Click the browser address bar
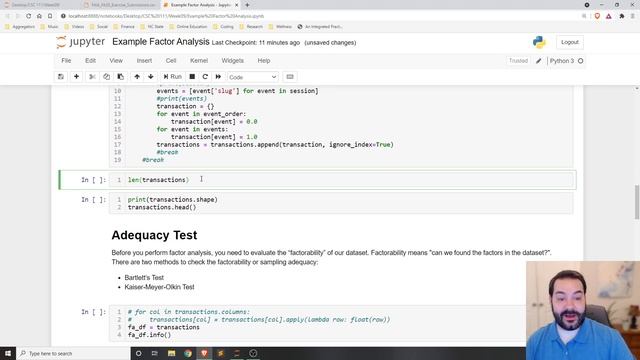 318,16
